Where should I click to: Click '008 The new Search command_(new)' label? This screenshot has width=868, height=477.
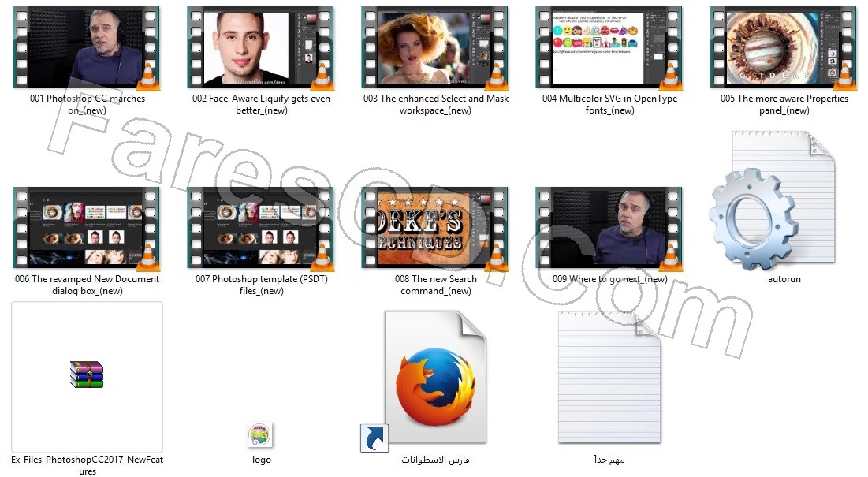pyautogui.click(x=436, y=285)
